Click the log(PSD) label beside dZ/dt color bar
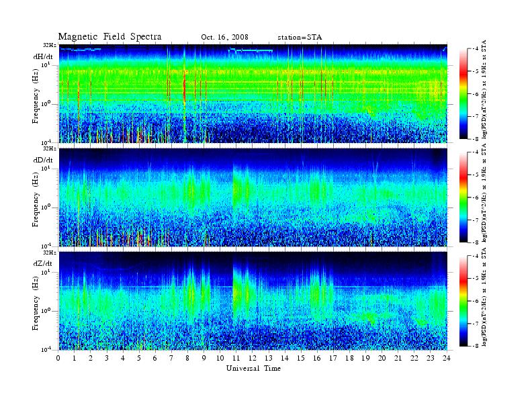This screenshot has width=532, height=411. click(x=484, y=297)
